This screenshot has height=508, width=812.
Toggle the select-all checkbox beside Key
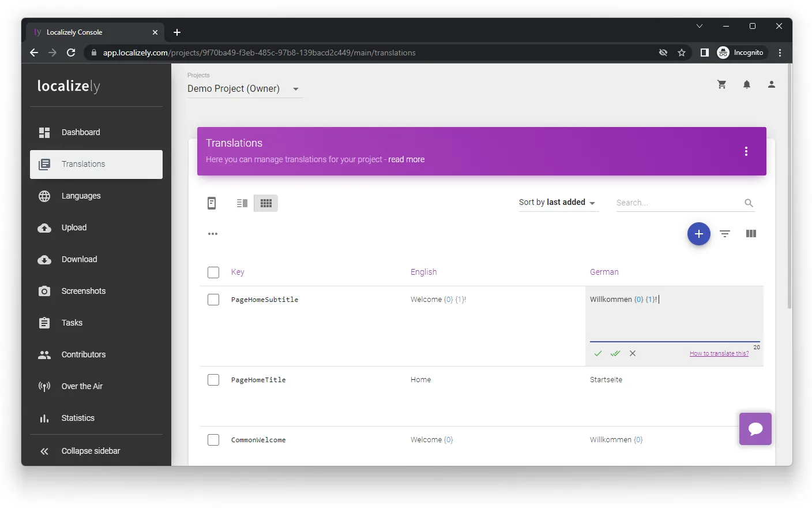(x=213, y=272)
